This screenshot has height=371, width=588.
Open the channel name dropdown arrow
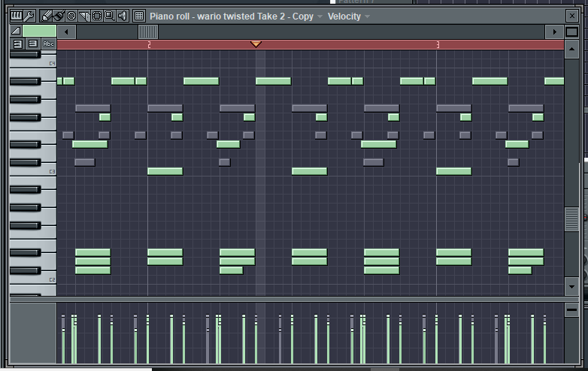(320, 17)
